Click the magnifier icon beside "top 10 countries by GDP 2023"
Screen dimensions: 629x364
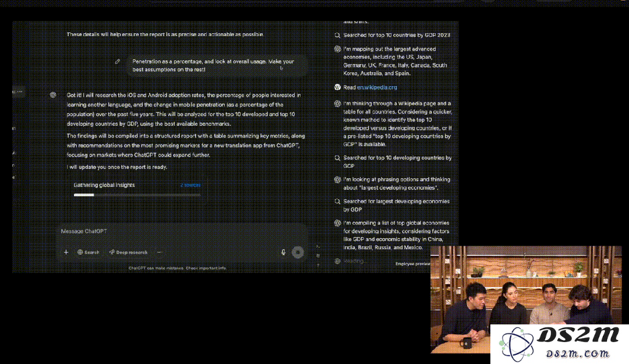point(337,36)
